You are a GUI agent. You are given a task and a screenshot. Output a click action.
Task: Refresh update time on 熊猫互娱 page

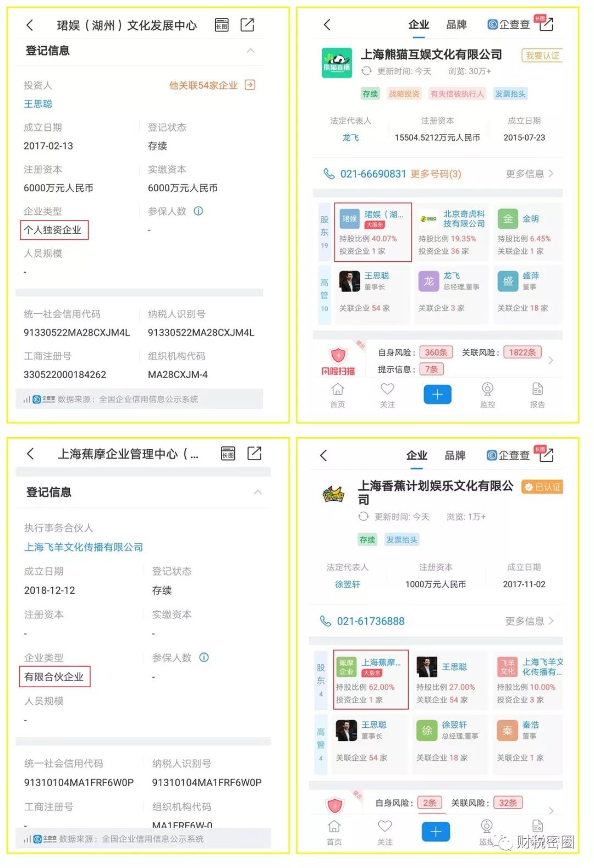(x=366, y=71)
